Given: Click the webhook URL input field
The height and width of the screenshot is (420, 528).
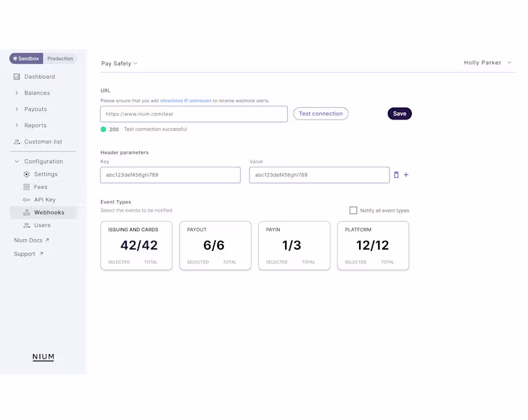Looking at the screenshot, I should pyautogui.click(x=194, y=114).
